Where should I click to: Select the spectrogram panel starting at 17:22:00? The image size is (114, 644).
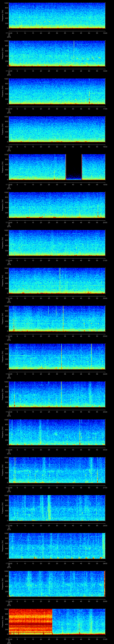[57, 318]
